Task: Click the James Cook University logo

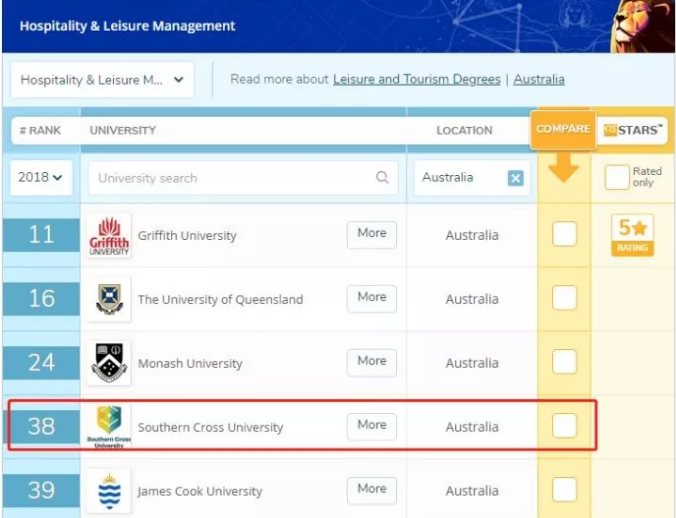Action: tap(109, 491)
